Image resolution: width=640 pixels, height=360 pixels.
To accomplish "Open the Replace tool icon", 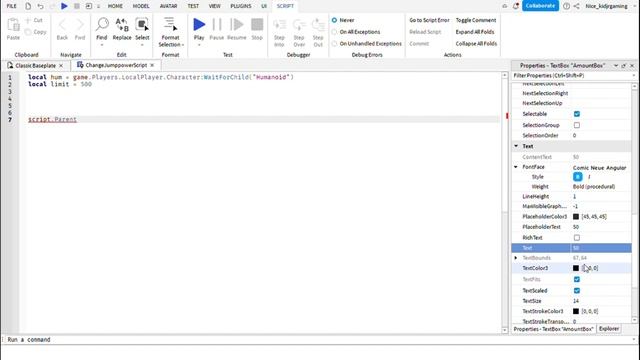I will [x=122, y=24].
